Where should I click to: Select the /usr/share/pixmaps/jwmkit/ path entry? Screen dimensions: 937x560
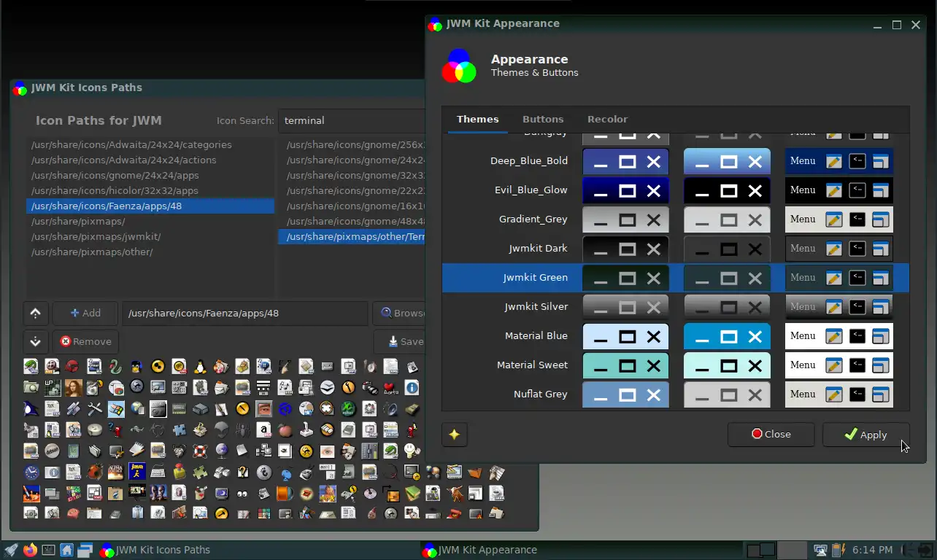click(x=96, y=236)
